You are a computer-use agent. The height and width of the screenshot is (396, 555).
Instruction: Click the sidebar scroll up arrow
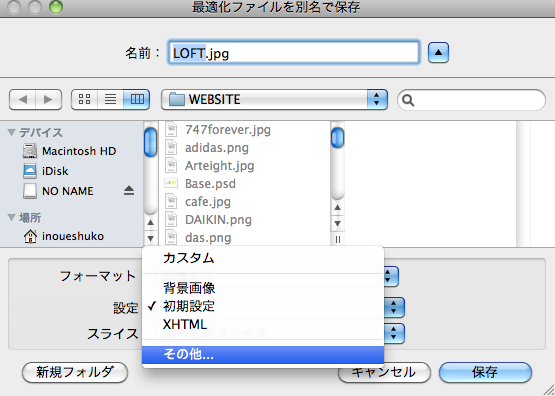click(150, 222)
